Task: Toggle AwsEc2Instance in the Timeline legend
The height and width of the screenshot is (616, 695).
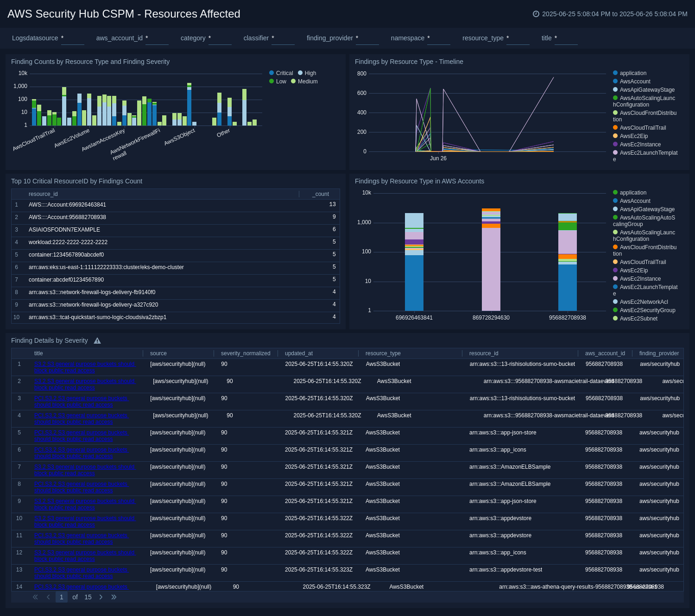Action: 637,145
